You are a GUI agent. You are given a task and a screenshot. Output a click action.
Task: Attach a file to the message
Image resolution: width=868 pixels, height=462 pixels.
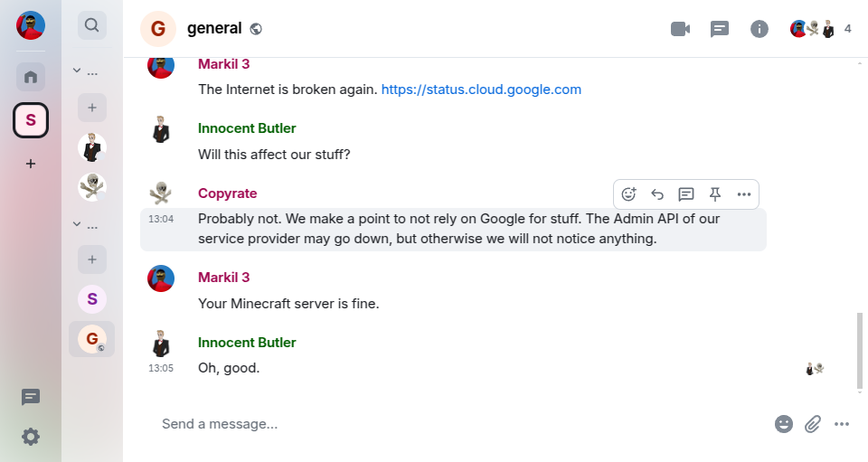(x=813, y=423)
